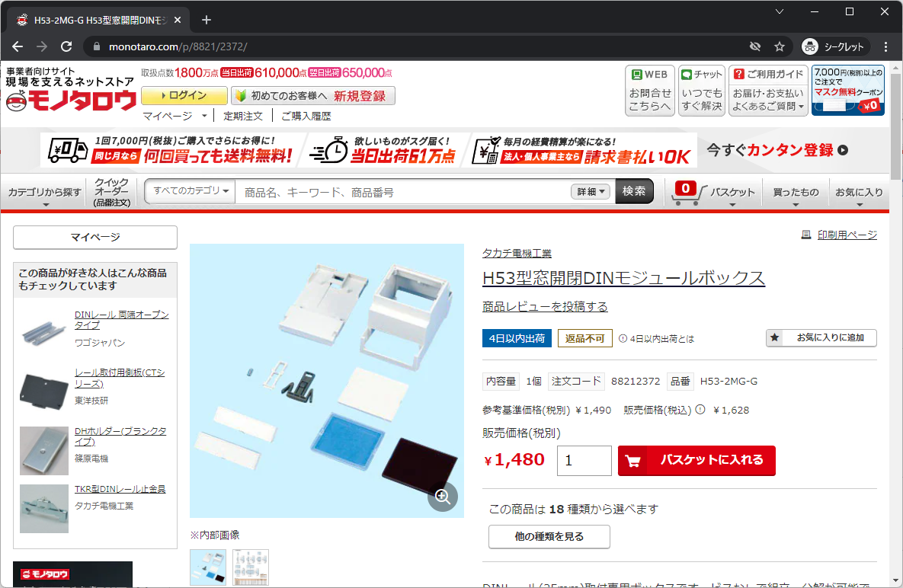Select the first product thumbnail
This screenshot has width=903, height=588.
point(208,567)
